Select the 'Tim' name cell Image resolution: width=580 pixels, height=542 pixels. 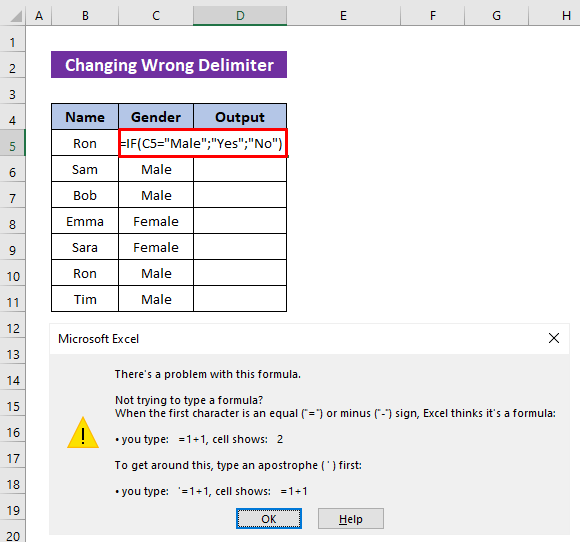pos(85,299)
